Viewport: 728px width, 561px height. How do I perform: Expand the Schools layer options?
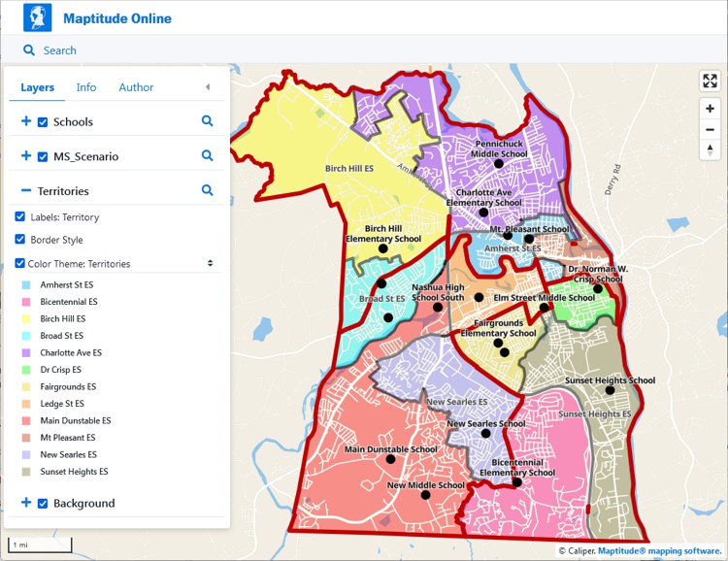click(x=26, y=121)
